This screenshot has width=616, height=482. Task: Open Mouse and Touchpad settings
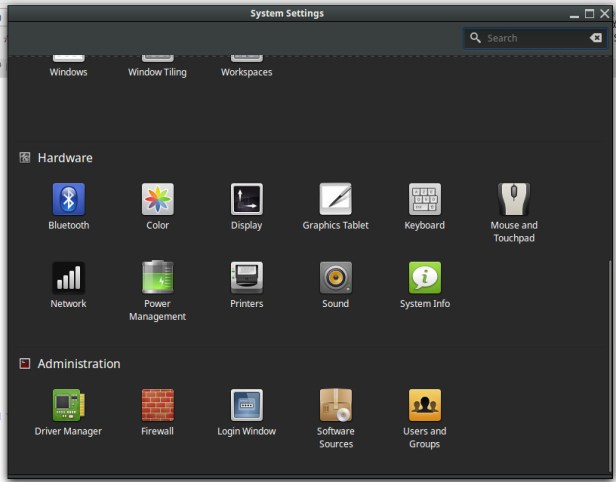pyautogui.click(x=514, y=199)
